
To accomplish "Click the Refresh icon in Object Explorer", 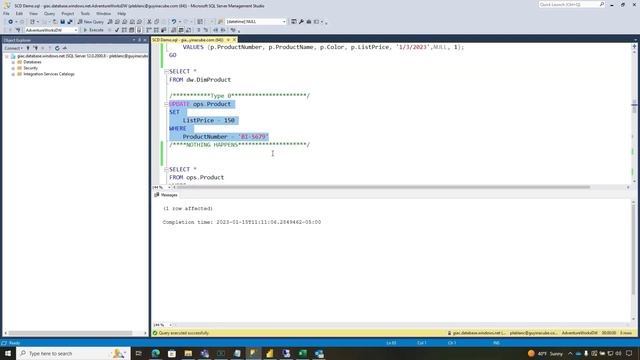I will [57, 48].
